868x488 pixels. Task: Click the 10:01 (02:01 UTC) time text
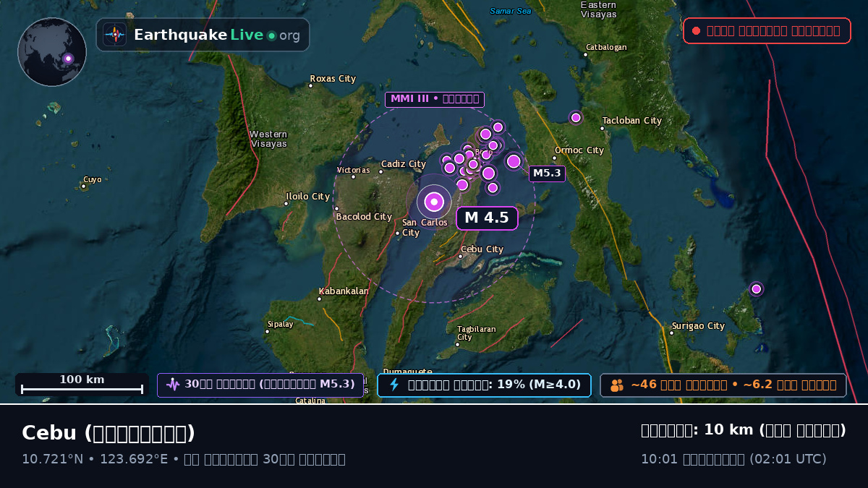(x=733, y=459)
